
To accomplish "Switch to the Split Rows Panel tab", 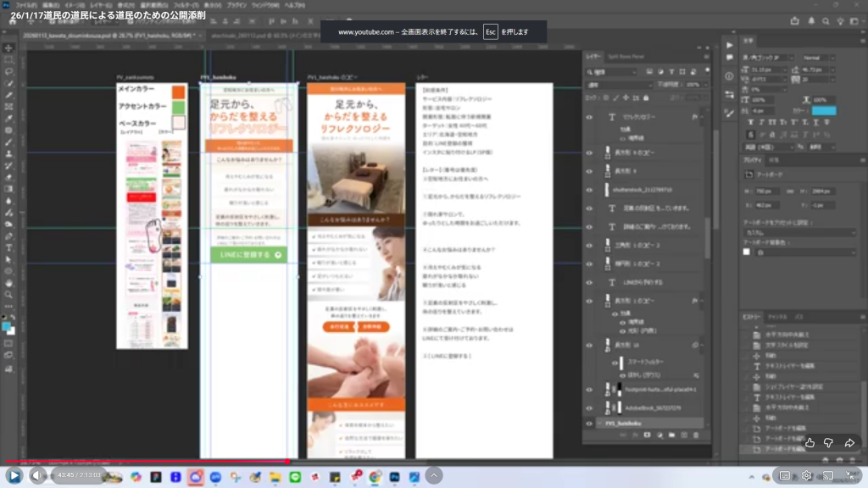I will (x=627, y=56).
